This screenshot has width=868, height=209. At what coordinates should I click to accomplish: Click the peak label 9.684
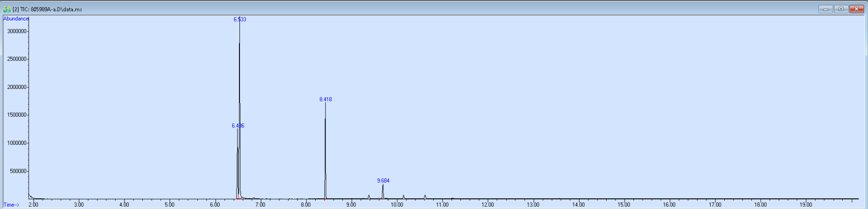[383, 180]
